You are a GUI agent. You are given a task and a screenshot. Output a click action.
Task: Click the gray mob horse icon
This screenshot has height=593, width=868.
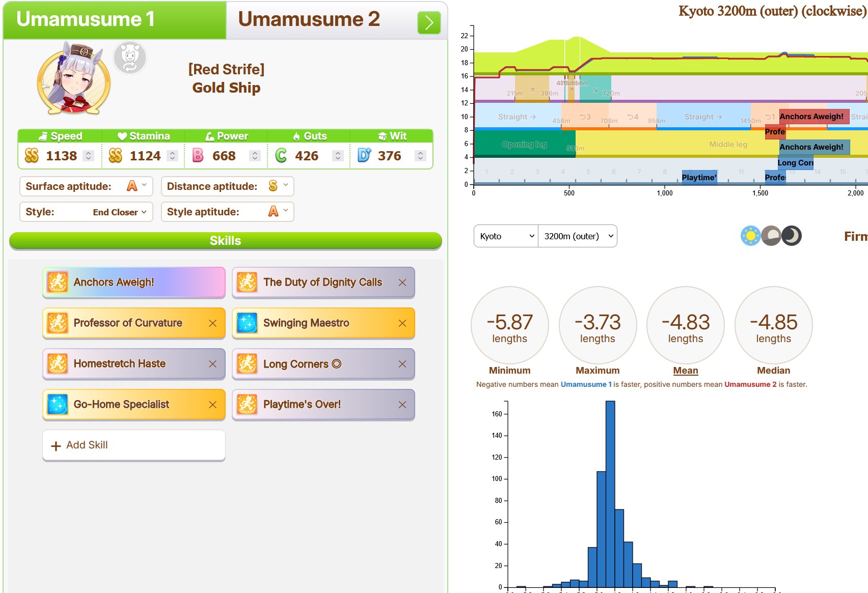130,58
